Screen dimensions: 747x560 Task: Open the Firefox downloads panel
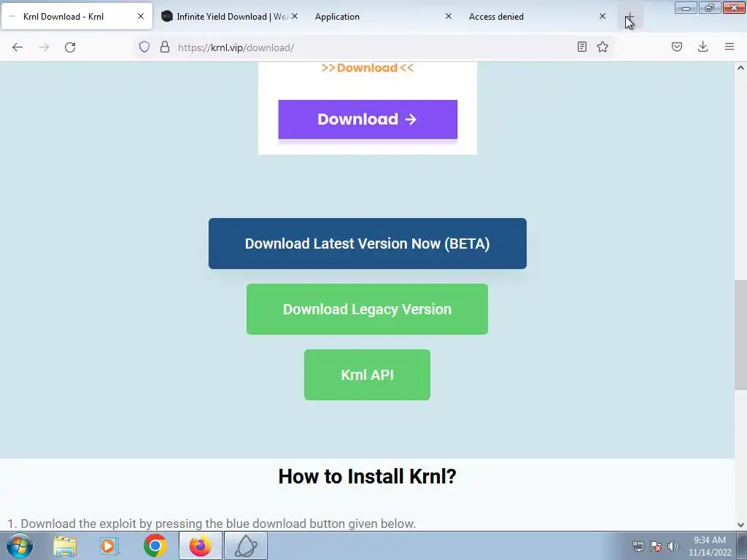[x=703, y=47]
